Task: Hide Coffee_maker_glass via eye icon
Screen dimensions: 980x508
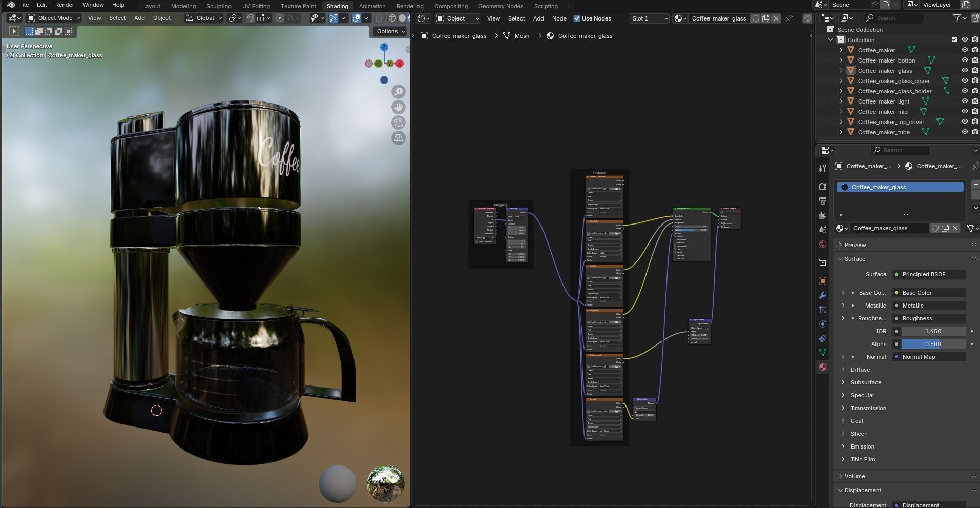Action: coord(965,70)
